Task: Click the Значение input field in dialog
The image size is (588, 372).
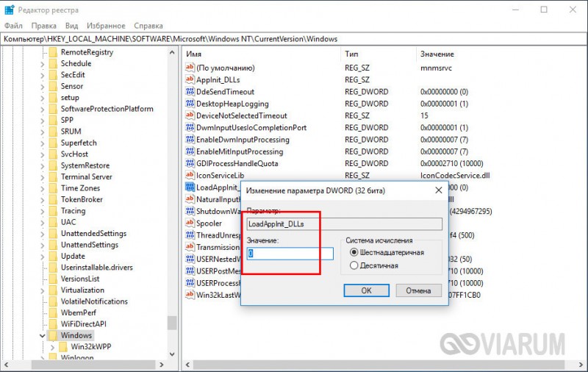Action: (290, 254)
